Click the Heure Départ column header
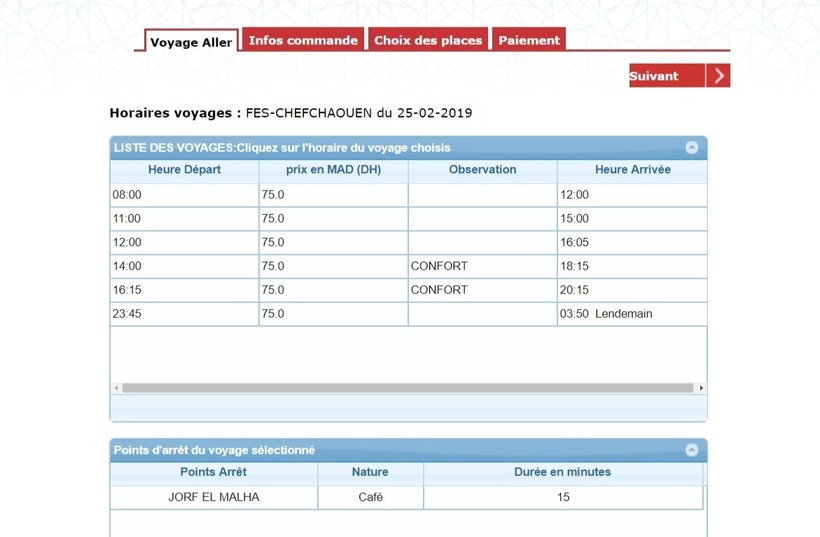 (184, 169)
